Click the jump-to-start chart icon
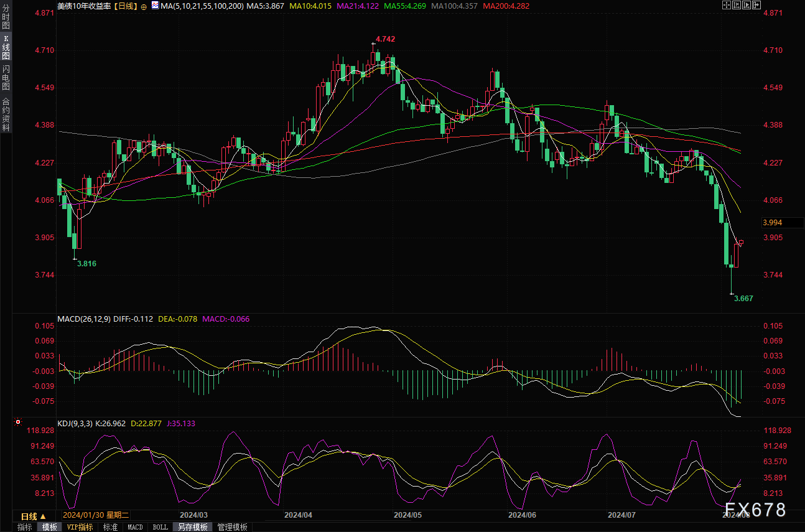805x532 pixels. coord(736,5)
